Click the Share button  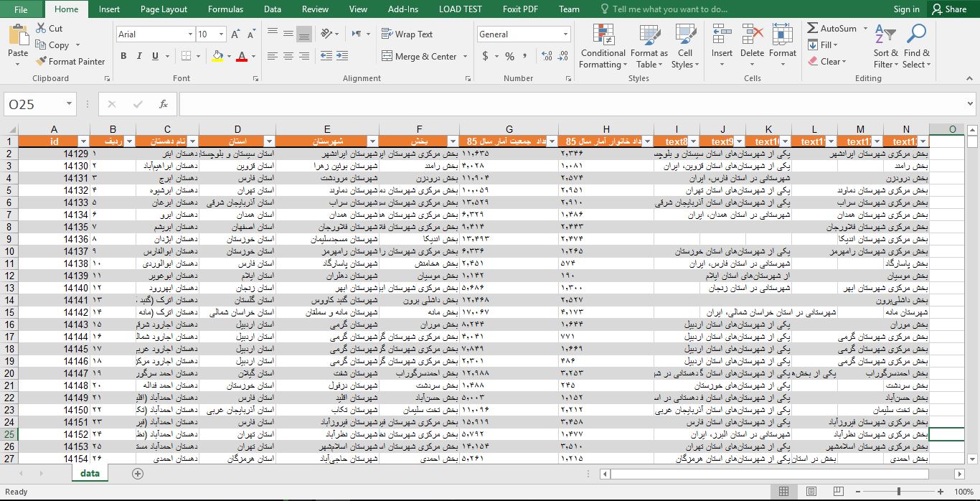point(948,9)
